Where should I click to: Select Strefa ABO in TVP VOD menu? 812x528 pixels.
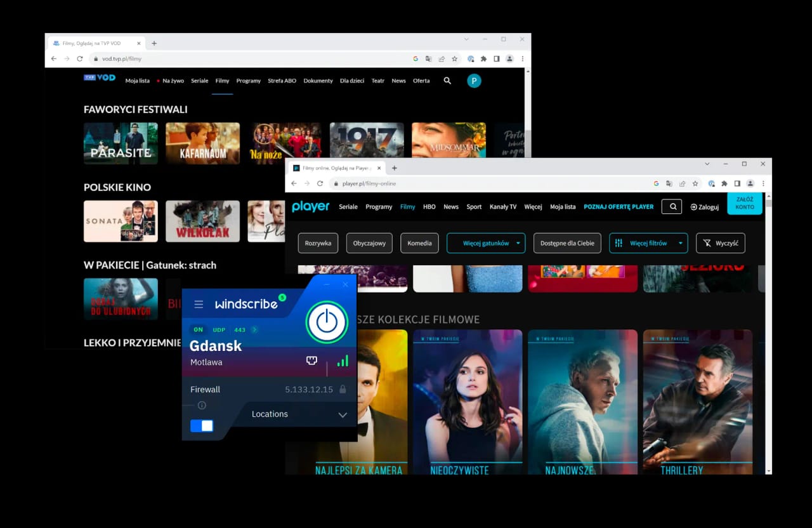pyautogui.click(x=282, y=81)
